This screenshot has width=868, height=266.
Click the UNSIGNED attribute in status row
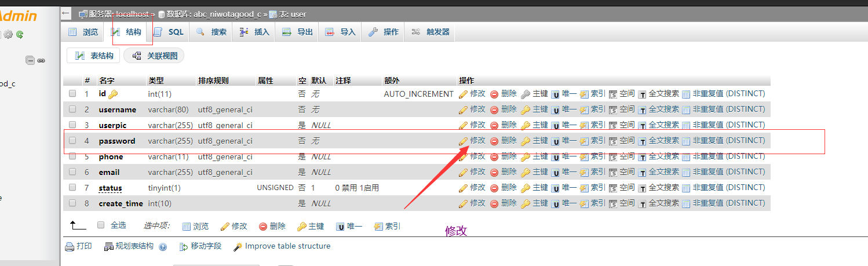[275, 188]
